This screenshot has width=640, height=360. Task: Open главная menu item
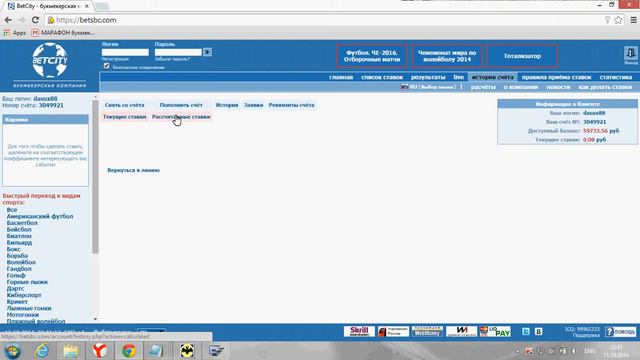[x=341, y=77]
